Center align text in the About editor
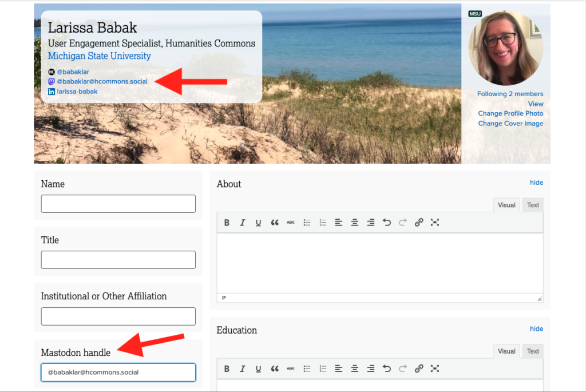 click(x=355, y=223)
